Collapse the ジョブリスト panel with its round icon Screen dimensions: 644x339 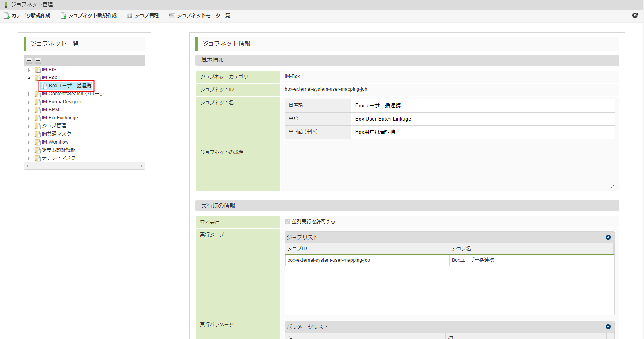pyautogui.click(x=608, y=237)
